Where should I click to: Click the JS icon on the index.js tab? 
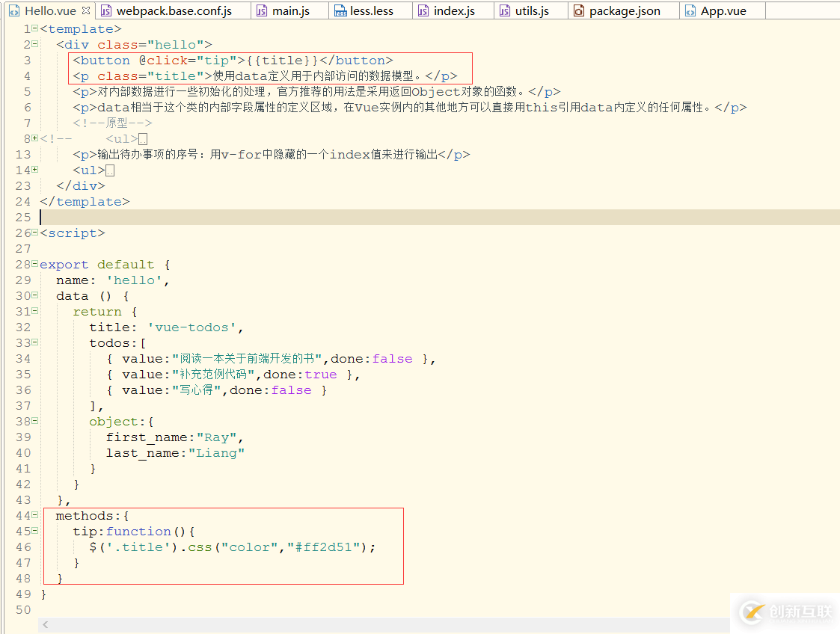[x=423, y=10]
